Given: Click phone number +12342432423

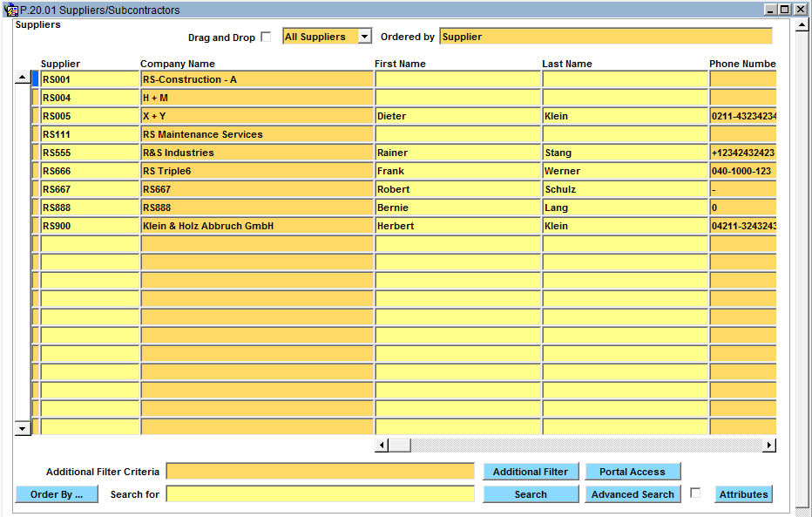Looking at the screenshot, I should click(743, 153).
